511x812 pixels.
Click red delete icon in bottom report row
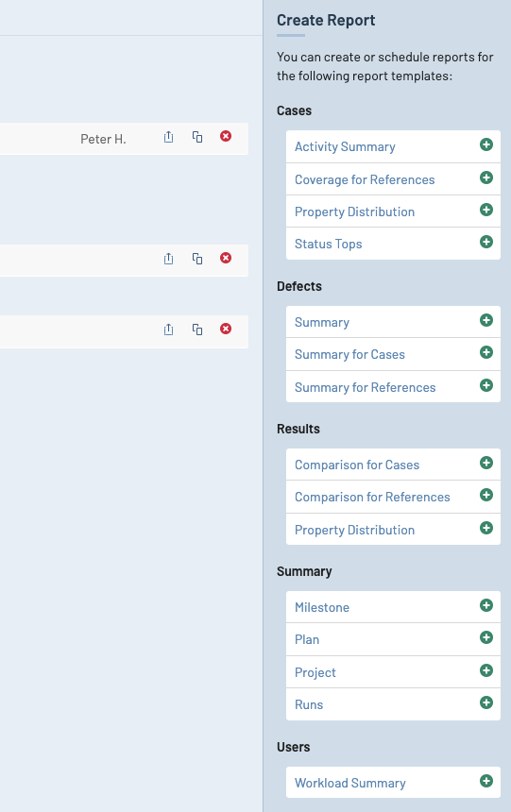[226, 329]
